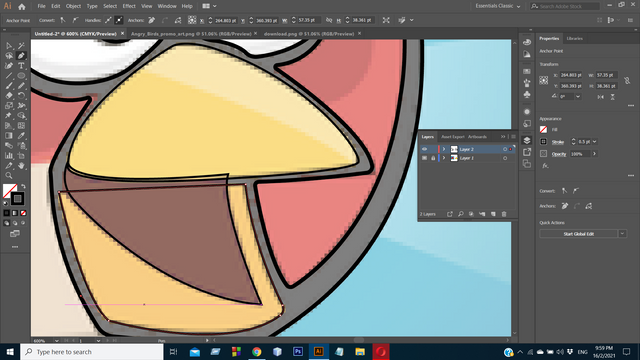Select the Rotate tool

(x=22, y=96)
